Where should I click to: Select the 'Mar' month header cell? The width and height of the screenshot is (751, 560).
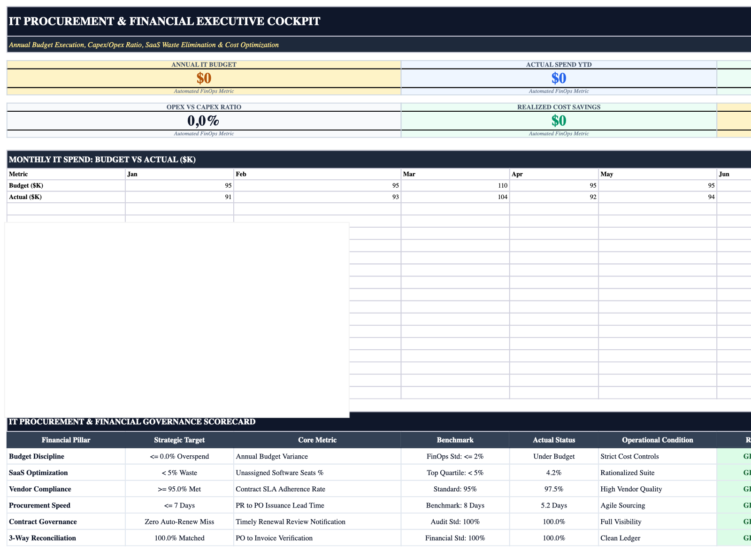[455, 174]
